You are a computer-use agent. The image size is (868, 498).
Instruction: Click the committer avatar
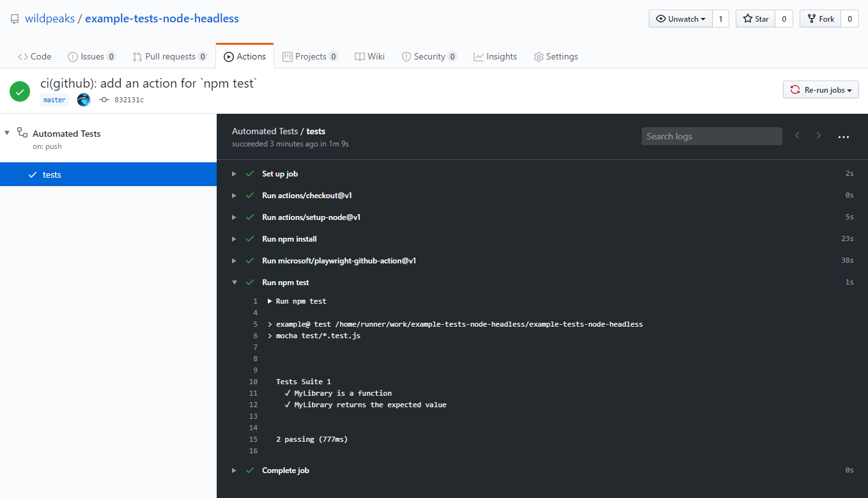pyautogui.click(x=83, y=100)
